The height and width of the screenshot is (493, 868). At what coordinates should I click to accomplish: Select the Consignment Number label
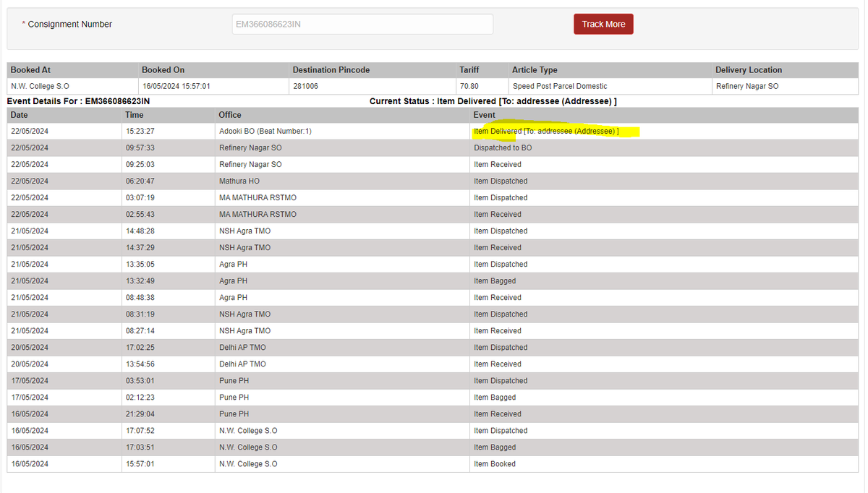69,24
